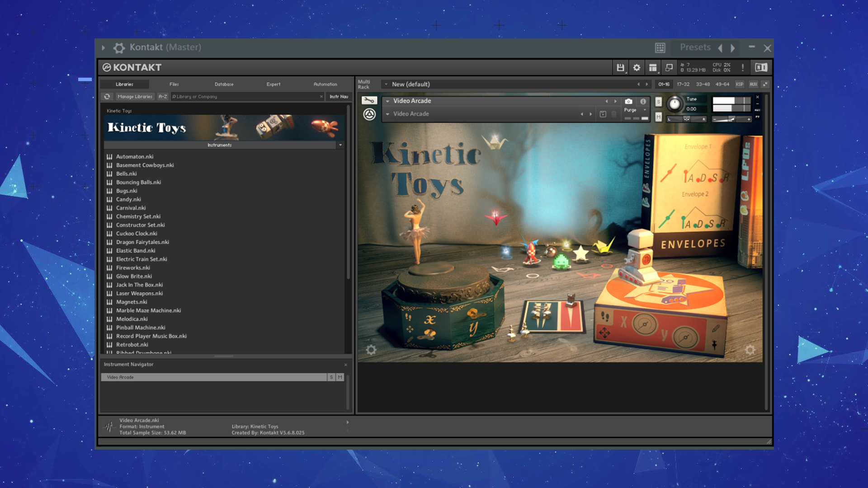Open the Kontakt save files menu icon
The width and height of the screenshot is (868, 488).
tap(620, 67)
